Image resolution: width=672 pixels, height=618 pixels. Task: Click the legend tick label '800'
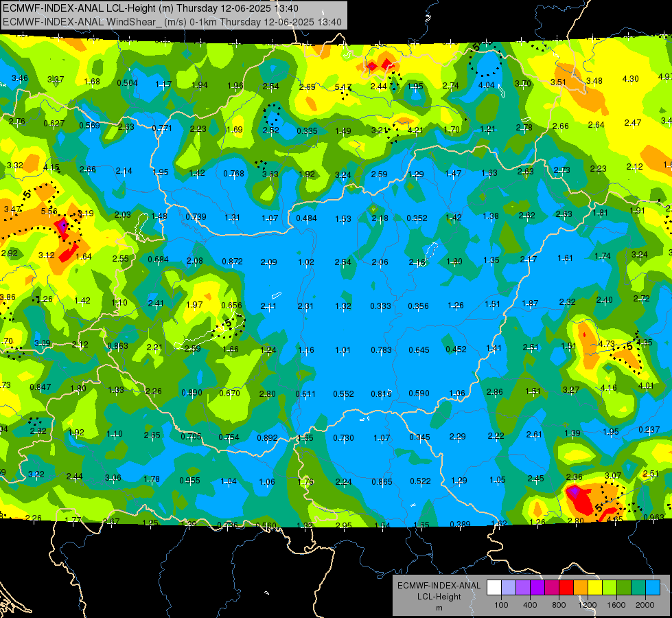(559, 605)
